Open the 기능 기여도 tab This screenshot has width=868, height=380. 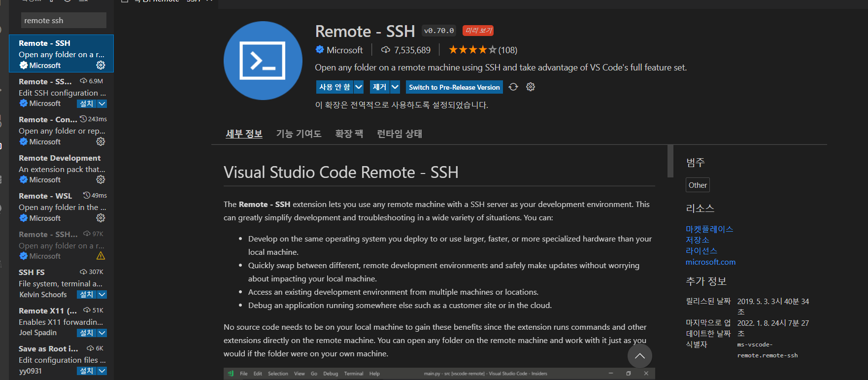coord(299,134)
